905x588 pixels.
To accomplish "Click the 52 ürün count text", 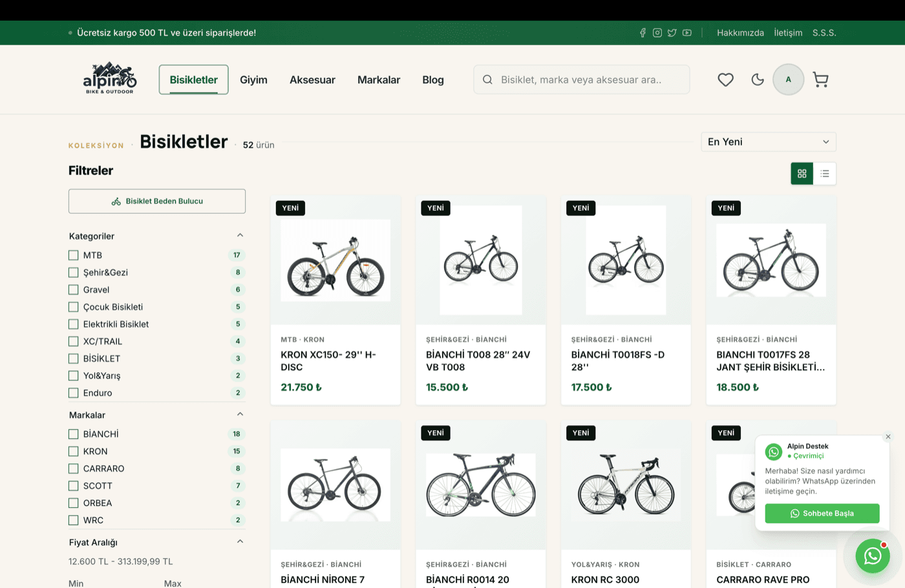I will [259, 145].
